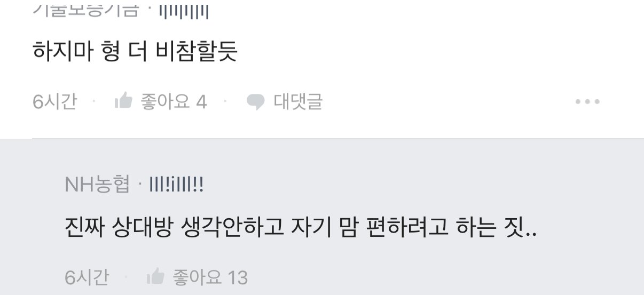Click the 6시간 timestamp of the NH농협 reply
This screenshot has height=295, width=644.
point(87,277)
